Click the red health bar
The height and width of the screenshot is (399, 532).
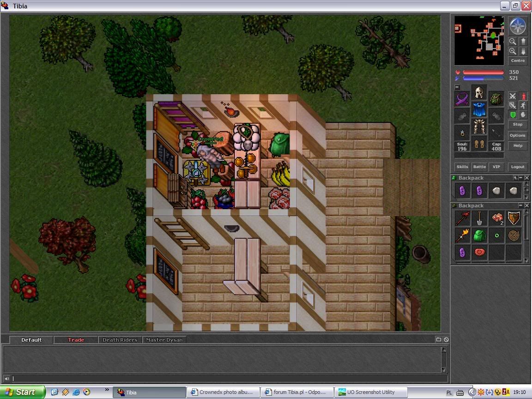[x=483, y=72]
